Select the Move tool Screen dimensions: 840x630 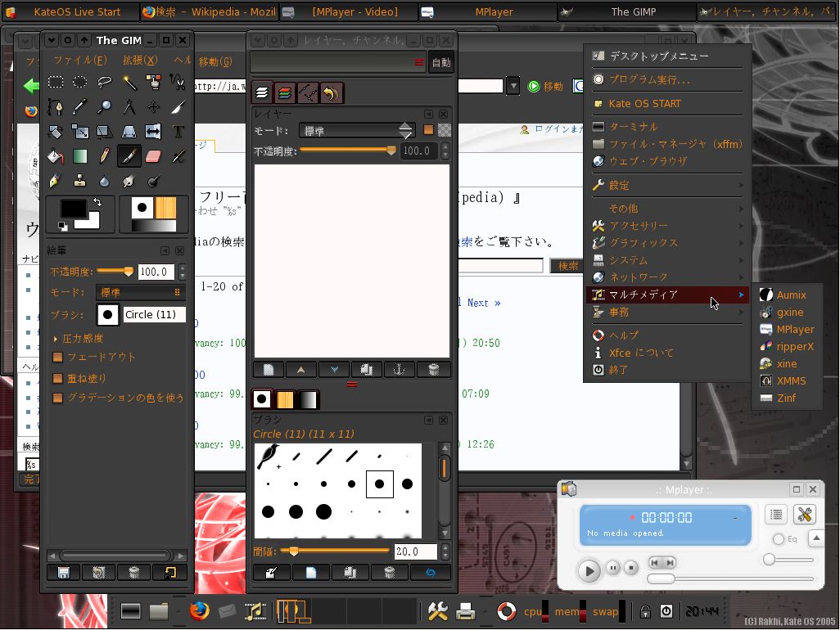click(153, 106)
